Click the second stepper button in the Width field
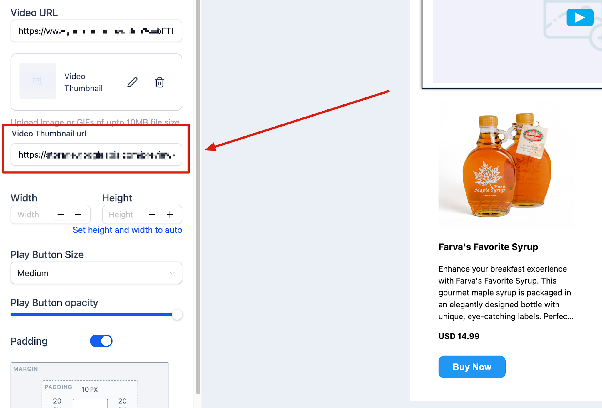 pyautogui.click(x=78, y=215)
